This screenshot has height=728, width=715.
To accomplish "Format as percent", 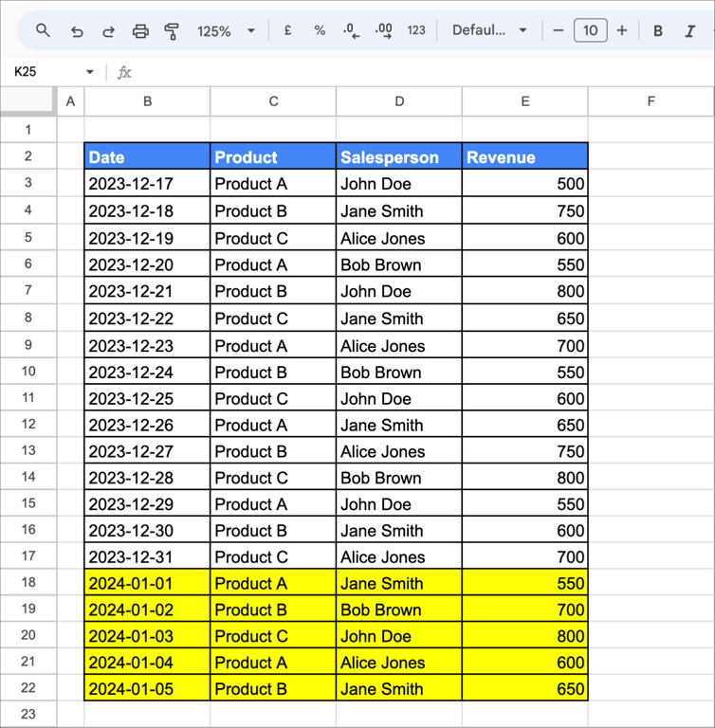I will (320, 30).
